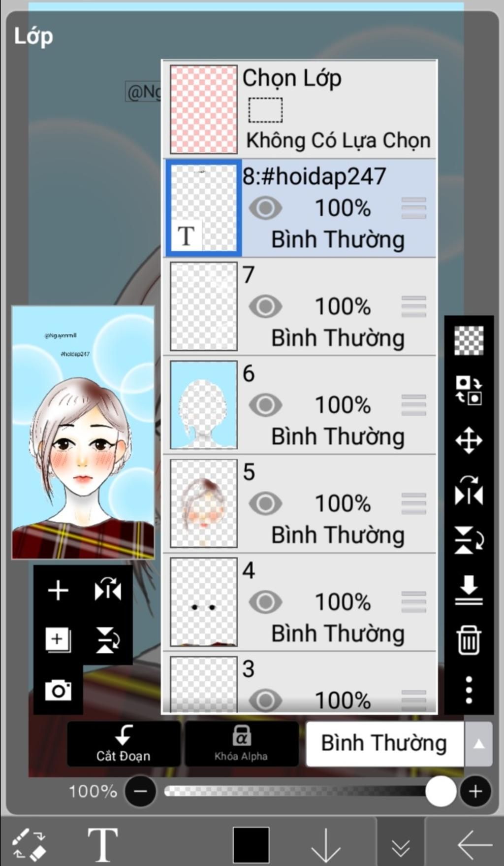Click the black color swatch

(251, 845)
